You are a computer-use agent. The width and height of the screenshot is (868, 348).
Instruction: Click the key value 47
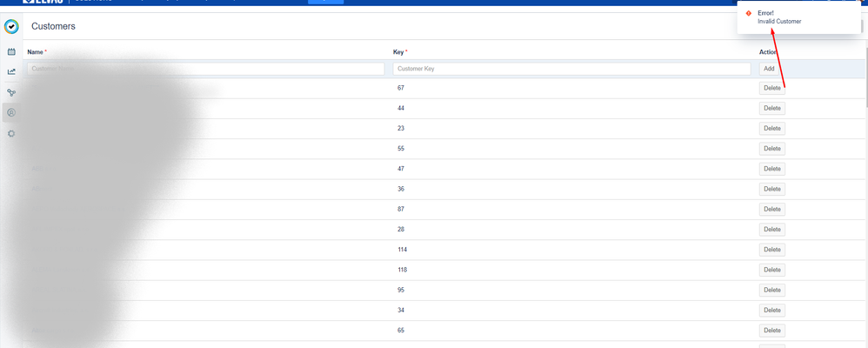tap(401, 169)
